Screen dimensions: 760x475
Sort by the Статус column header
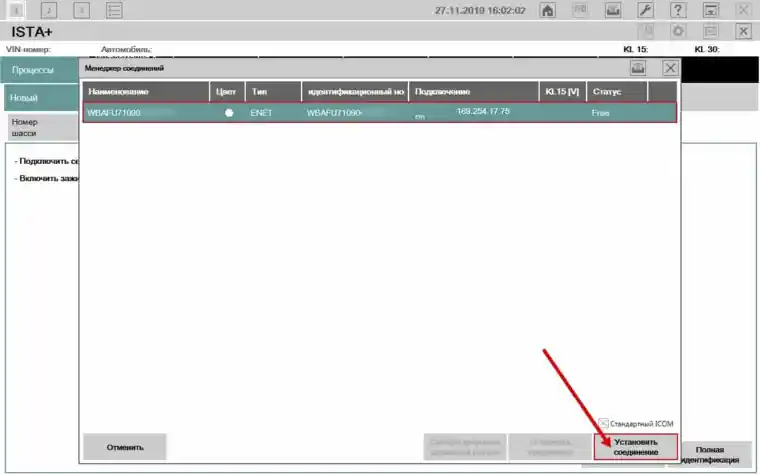point(617,92)
